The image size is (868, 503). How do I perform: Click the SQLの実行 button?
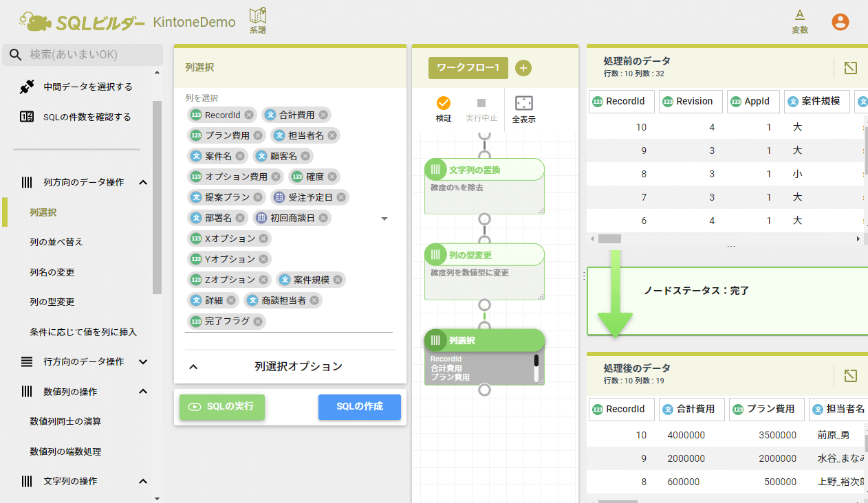[x=221, y=407]
